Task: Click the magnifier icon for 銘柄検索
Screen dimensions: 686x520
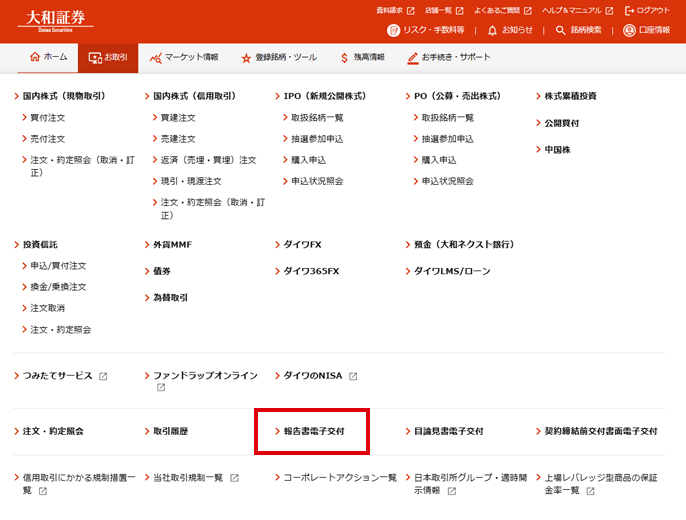Action: click(x=561, y=30)
